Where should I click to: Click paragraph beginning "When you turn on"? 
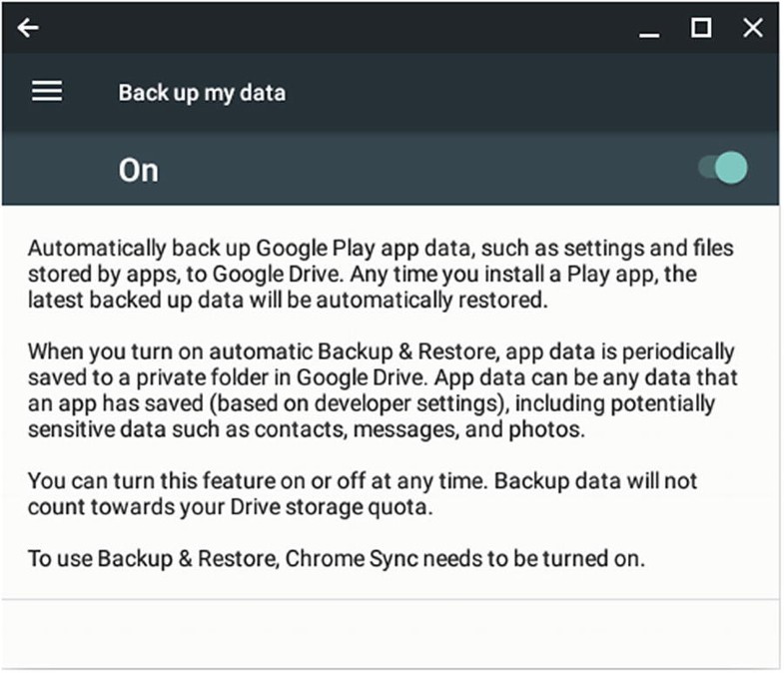click(380, 389)
